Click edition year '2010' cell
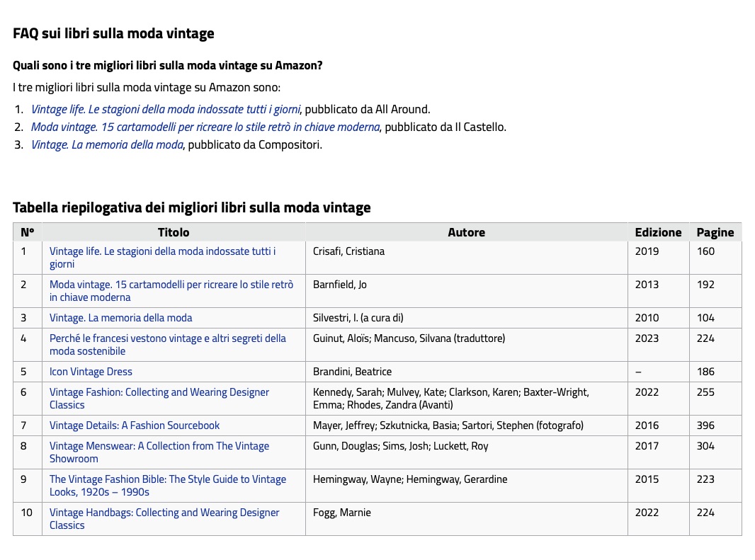 pyautogui.click(x=658, y=318)
